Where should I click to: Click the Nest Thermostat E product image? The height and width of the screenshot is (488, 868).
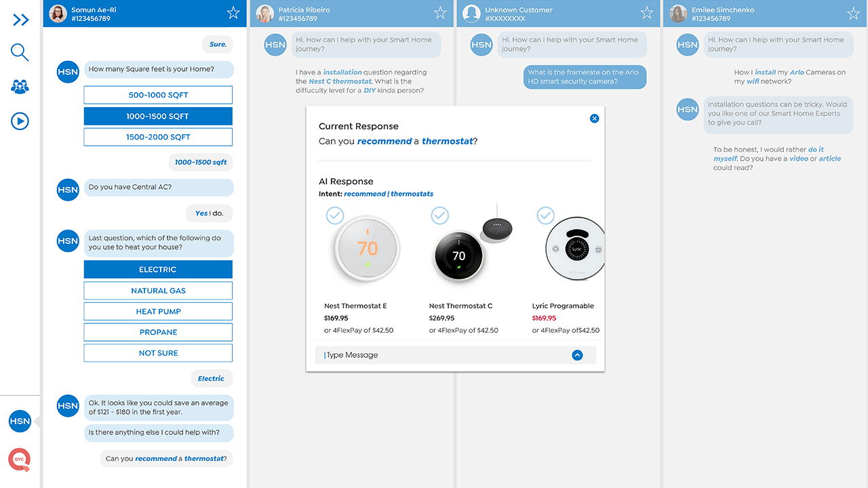(x=367, y=247)
